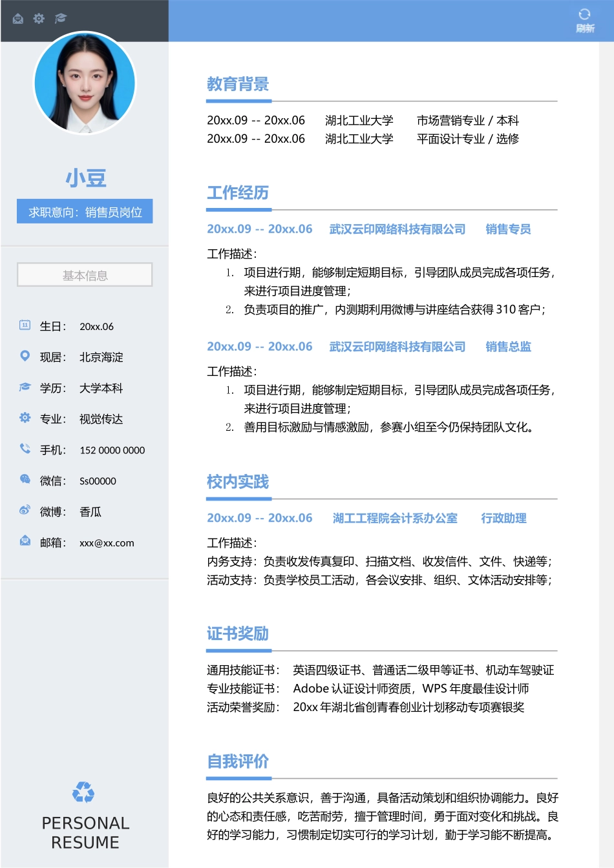Click the calendar icon beside 生日
This screenshot has height=868, width=614.
[x=25, y=325]
